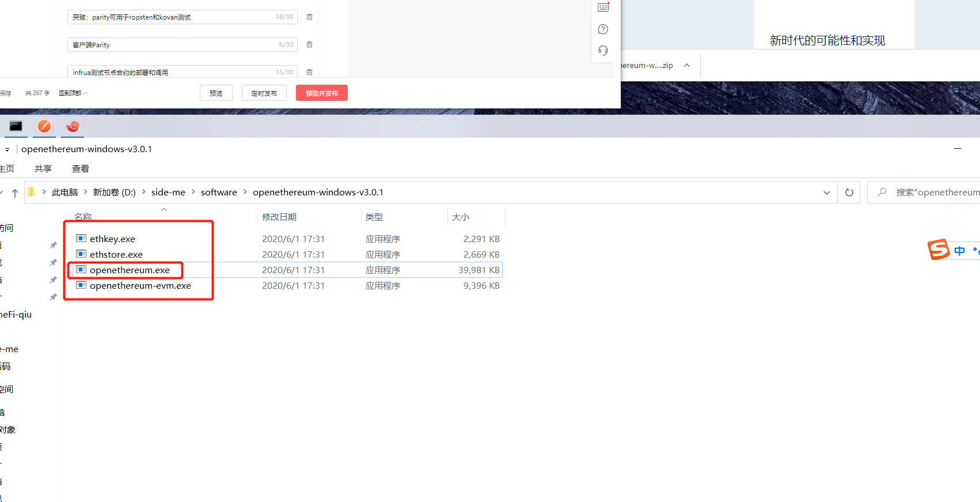Click the 定时发布 button

coord(264,93)
